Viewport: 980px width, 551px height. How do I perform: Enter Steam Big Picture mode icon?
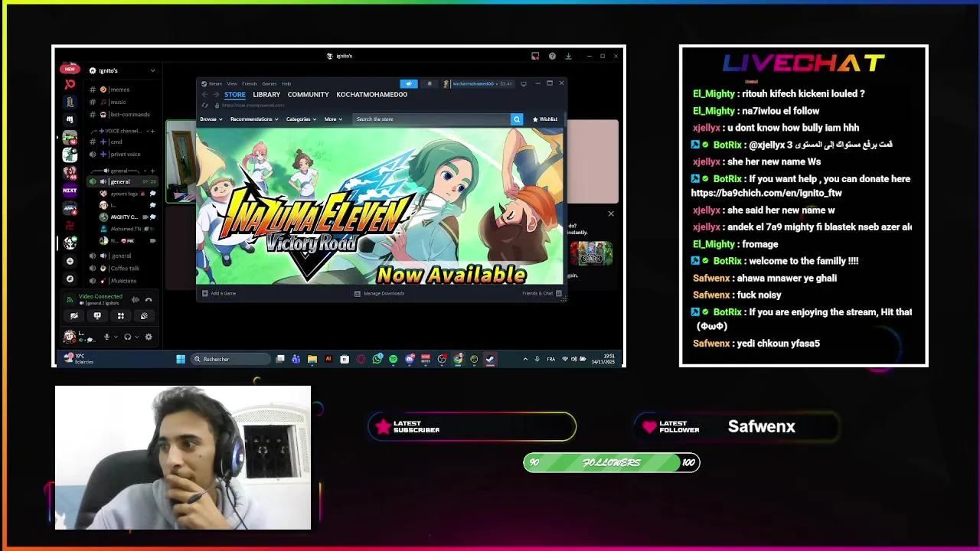pos(524,83)
